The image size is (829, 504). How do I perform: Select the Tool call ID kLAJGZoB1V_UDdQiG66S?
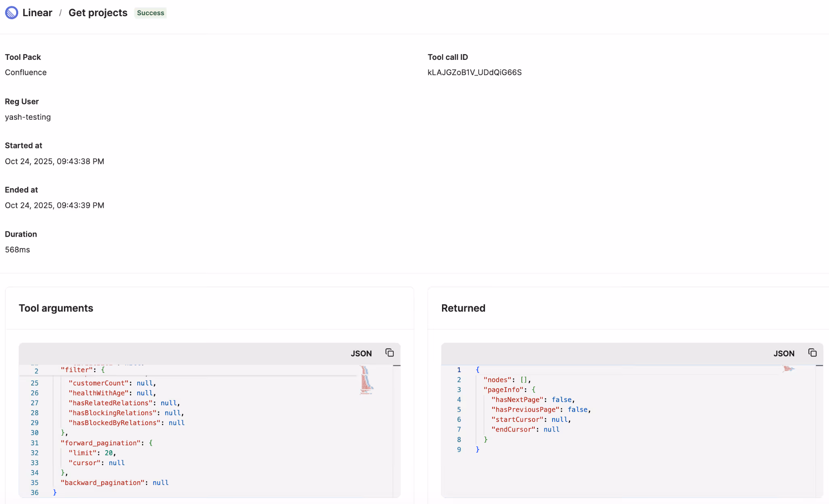[x=474, y=72]
